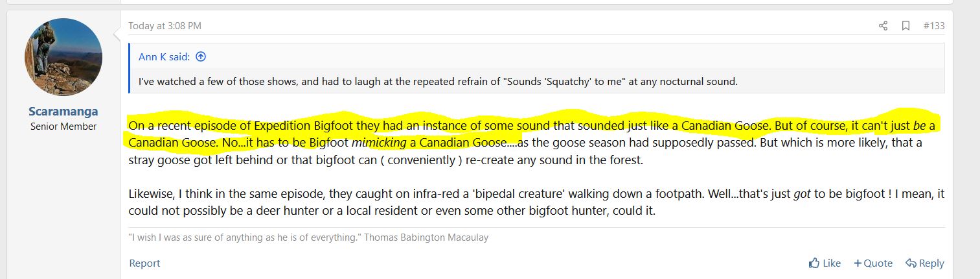980x279 pixels.
Task: Open the Scaramanga username profile link
Action: click(x=63, y=112)
